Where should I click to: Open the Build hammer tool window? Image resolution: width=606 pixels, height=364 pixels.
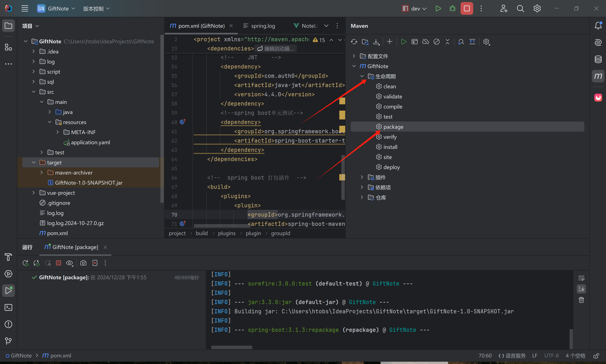tap(8, 257)
